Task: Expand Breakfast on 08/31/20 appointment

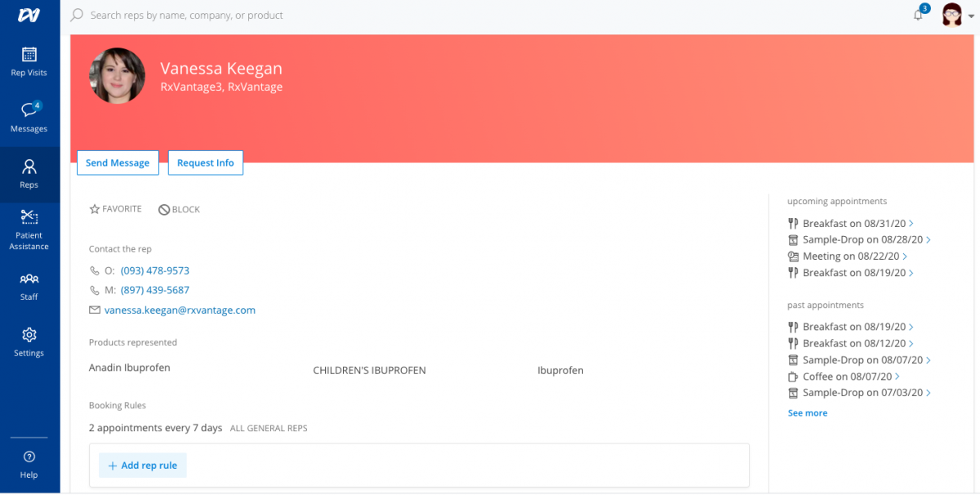Action: pyautogui.click(x=850, y=224)
